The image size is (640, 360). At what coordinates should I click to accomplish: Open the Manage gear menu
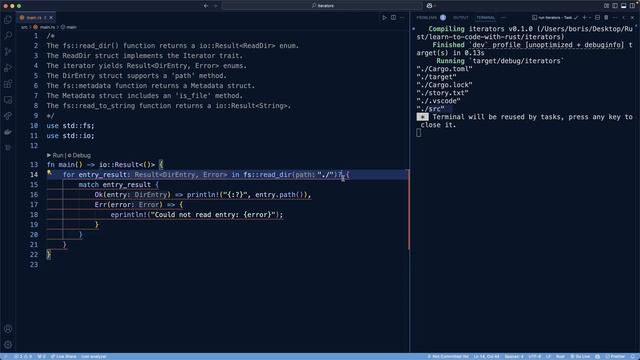pos(8,344)
